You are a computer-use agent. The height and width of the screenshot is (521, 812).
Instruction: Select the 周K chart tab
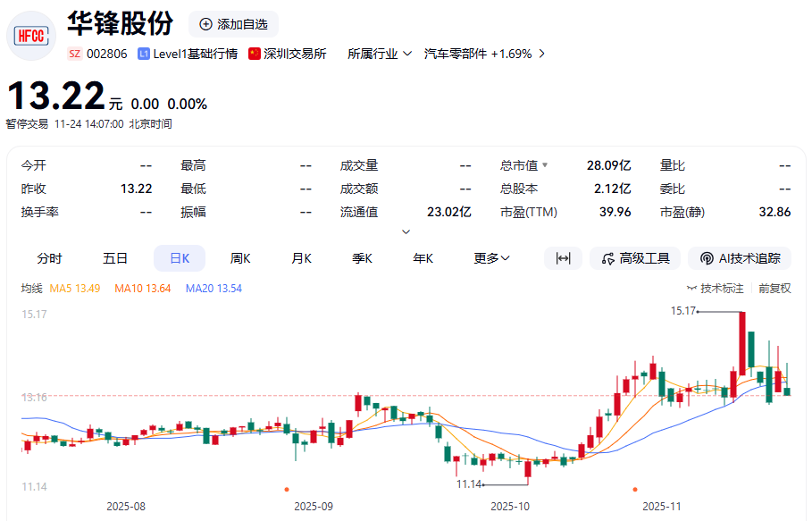240,258
